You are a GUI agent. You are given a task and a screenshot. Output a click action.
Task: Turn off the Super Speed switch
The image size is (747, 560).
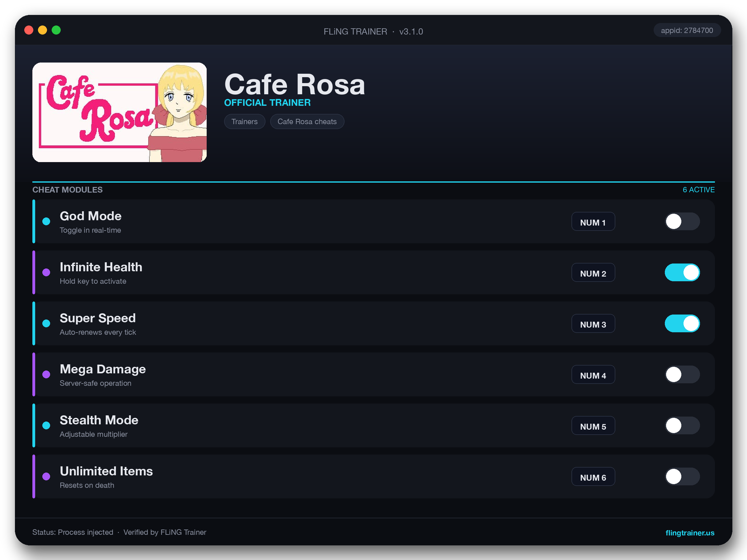682,323
